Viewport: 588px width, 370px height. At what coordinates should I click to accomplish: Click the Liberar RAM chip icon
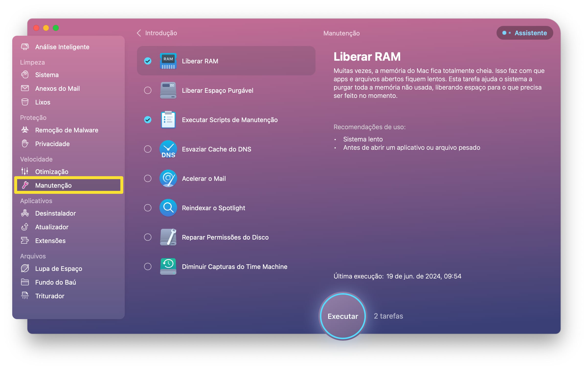(x=168, y=61)
